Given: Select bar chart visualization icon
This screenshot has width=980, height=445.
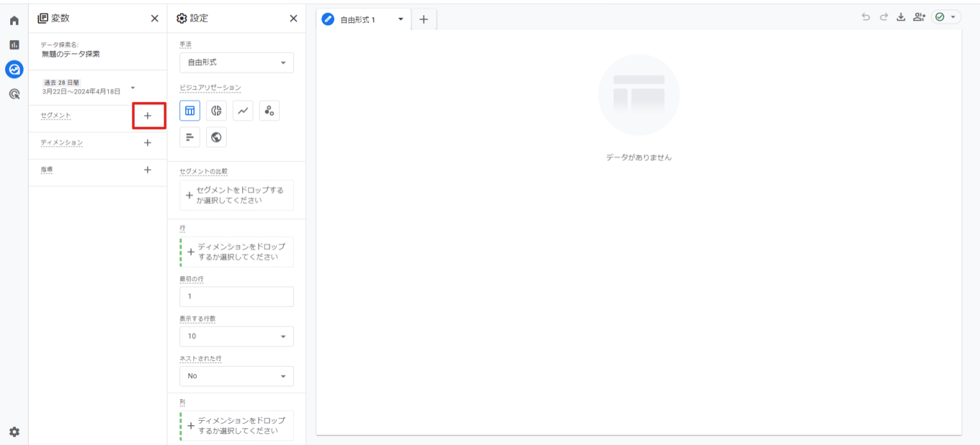Looking at the screenshot, I should click(x=190, y=137).
